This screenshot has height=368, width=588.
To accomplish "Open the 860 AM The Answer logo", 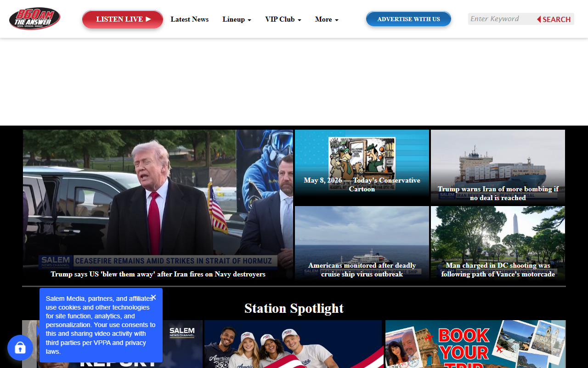I will 34,18.
